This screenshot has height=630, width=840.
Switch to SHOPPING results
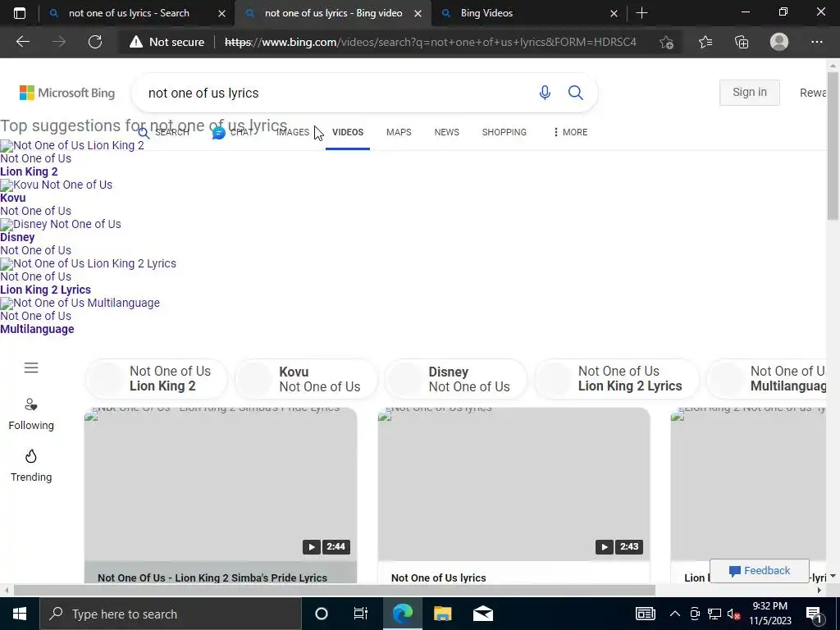click(504, 132)
